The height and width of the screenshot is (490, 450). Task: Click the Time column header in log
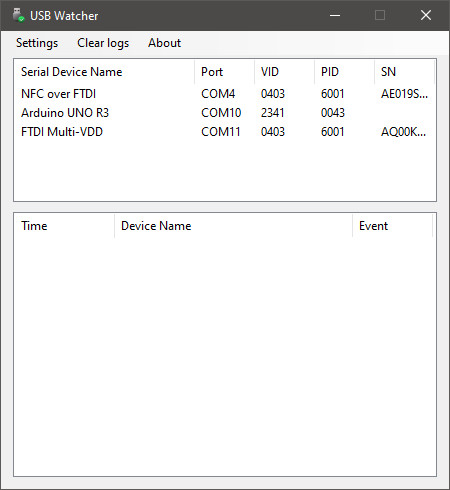[x=64, y=226]
